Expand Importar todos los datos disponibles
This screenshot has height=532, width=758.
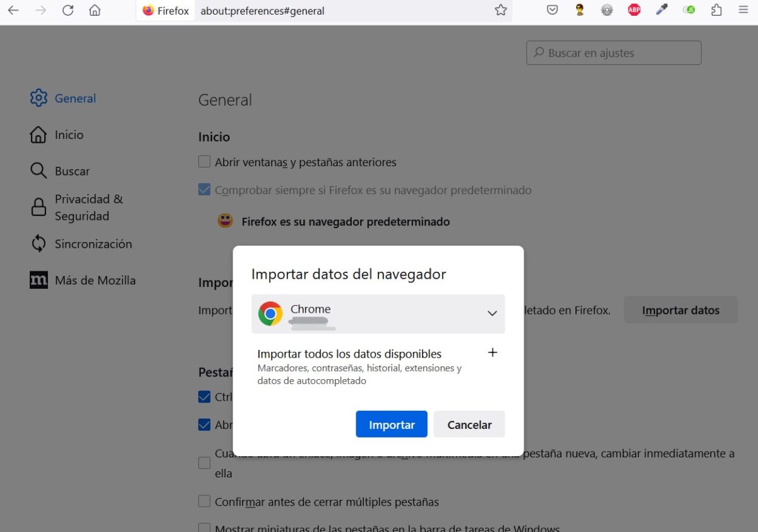tap(493, 353)
